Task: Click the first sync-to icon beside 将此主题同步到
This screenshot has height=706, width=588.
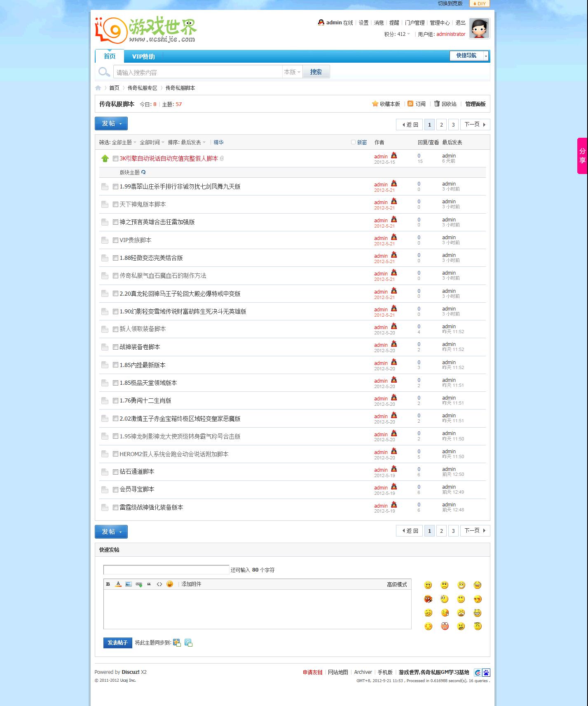Action: point(177,642)
